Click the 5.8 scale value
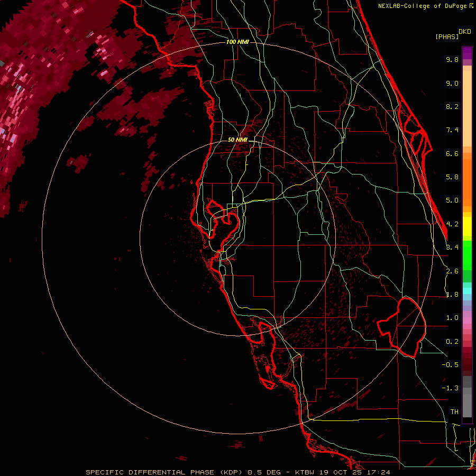Viewport: 476px width, 476px height. click(452, 177)
